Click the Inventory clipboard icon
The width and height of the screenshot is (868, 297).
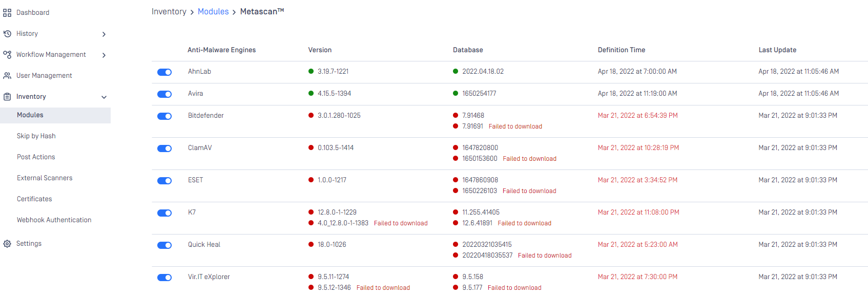[x=7, y=97]
